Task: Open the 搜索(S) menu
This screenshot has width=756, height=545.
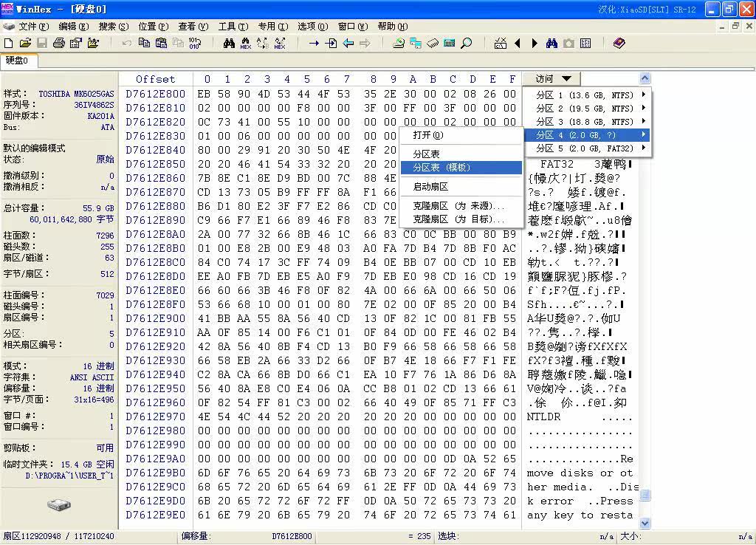Action: click(x=114, y=27)
